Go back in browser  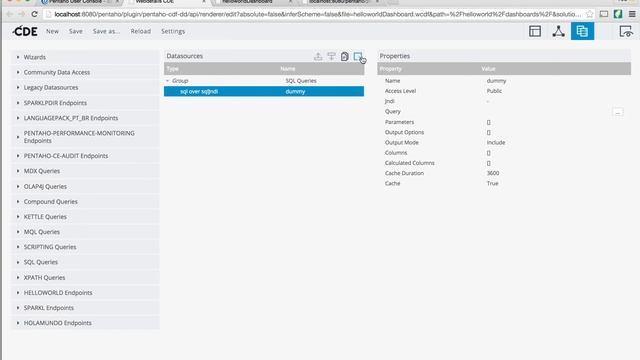9,14
